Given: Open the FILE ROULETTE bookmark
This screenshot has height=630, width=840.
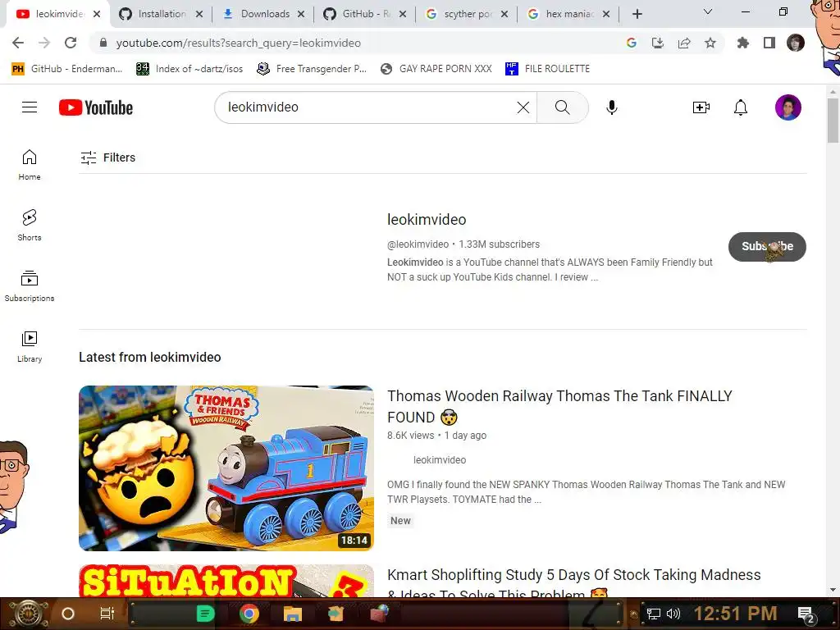Looking at the screenshot, I should 547,69.
